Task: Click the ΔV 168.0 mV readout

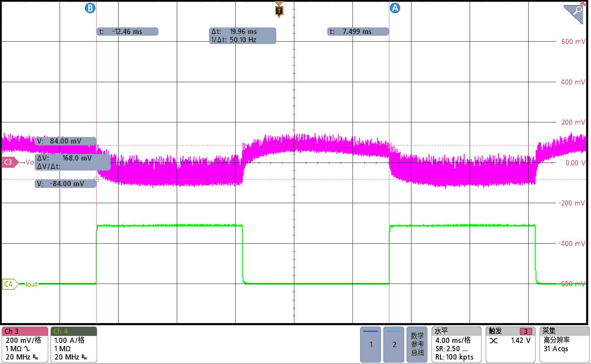Action: [x=65, y=158]
